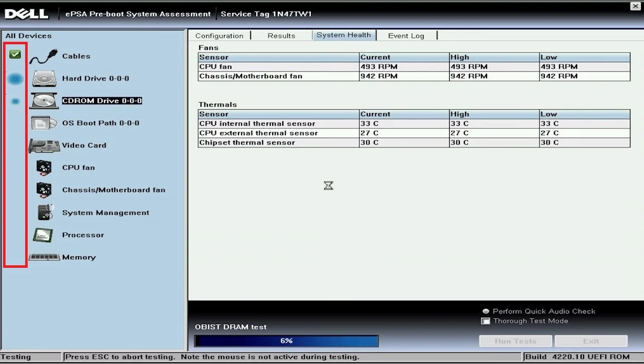Viewport: 644px width, 364px height.
Task: Select the CPU fan icon
Action: [44, 168]
